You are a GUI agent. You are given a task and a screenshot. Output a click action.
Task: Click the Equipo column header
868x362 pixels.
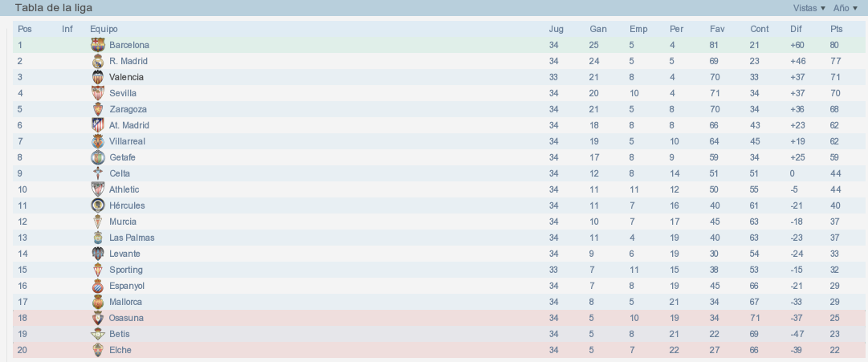pyautogui.click(x=104, y=29)
